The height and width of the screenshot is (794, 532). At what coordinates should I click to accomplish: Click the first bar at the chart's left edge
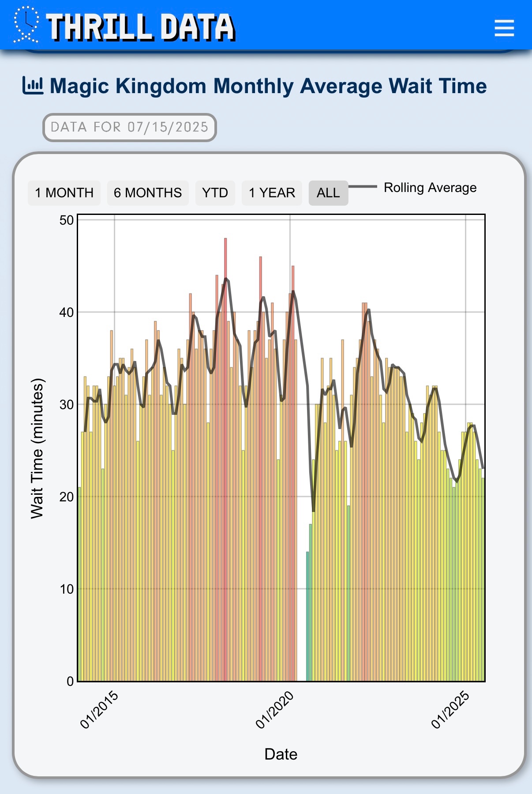(79, 584)
